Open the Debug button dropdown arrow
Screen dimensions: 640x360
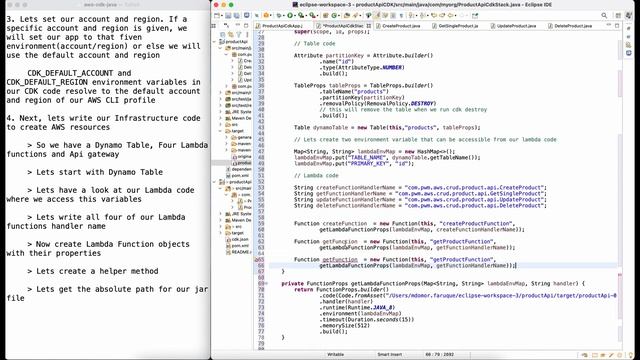tap(284, 16)
